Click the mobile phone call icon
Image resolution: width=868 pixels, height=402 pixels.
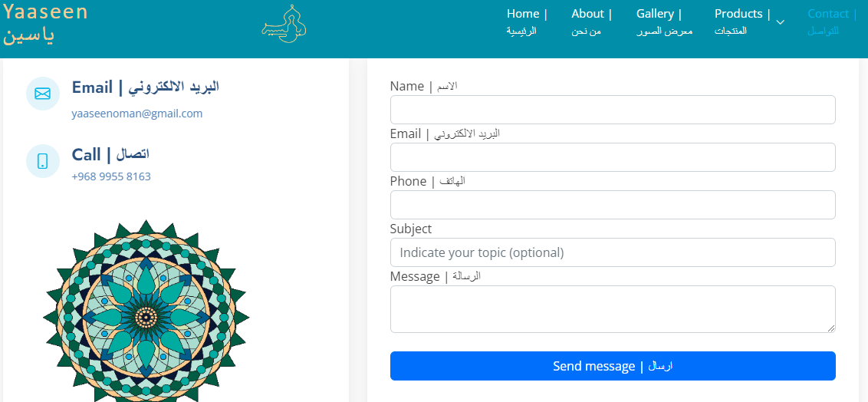point(43,161)
